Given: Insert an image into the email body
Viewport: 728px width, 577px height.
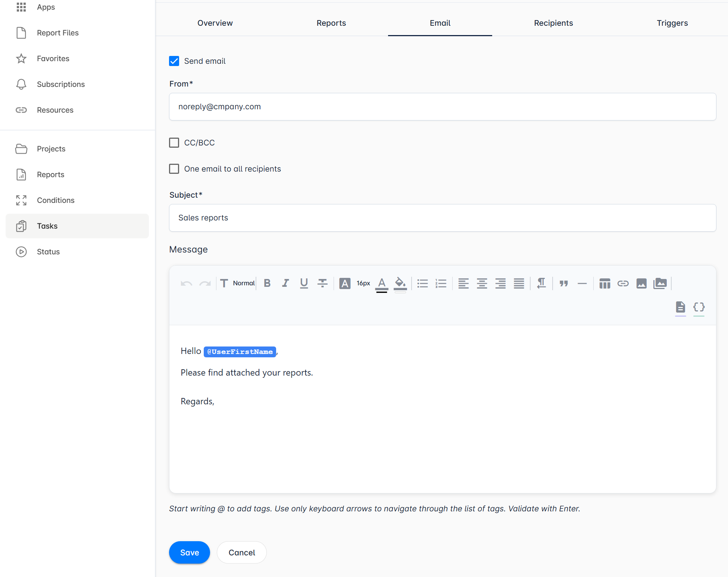Looking at the screenshot, I should pyautogui.click(x=642, y=283).
